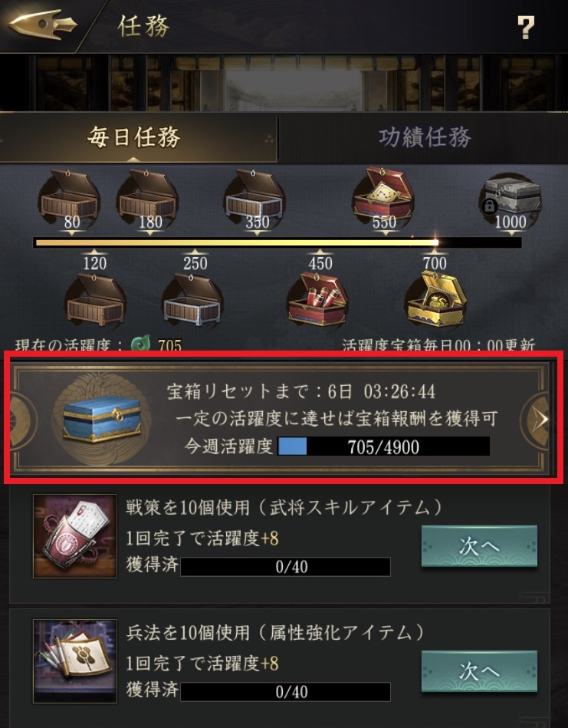Tap the 兵法 scroll item thumbnail
Viewport: 568px width, 728px height.
pyautogui.click(x=74, y=661)
